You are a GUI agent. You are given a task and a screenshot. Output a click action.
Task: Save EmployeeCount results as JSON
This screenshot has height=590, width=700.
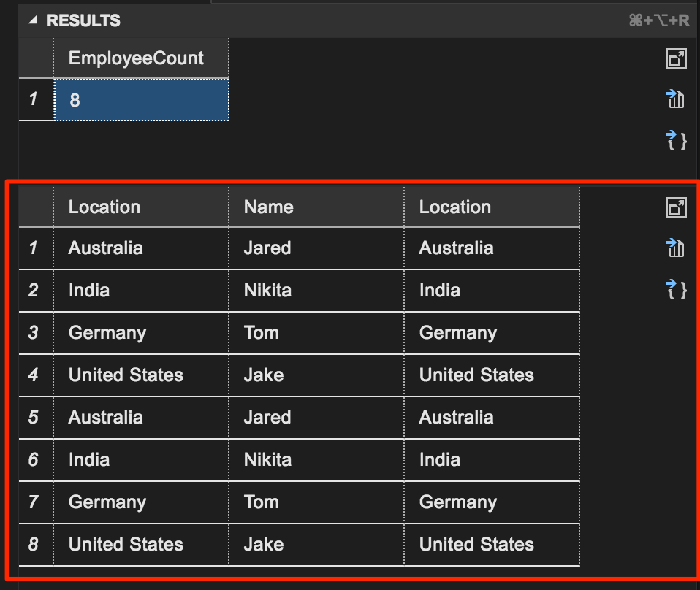676,141
